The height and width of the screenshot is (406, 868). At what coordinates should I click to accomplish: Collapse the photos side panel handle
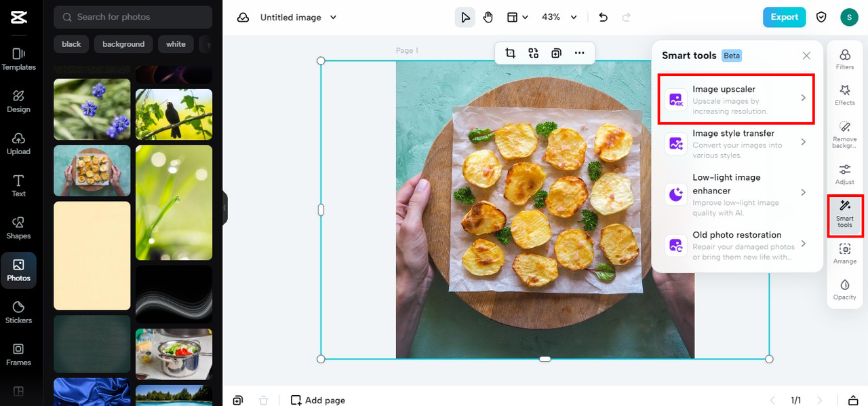click(224, 208)
